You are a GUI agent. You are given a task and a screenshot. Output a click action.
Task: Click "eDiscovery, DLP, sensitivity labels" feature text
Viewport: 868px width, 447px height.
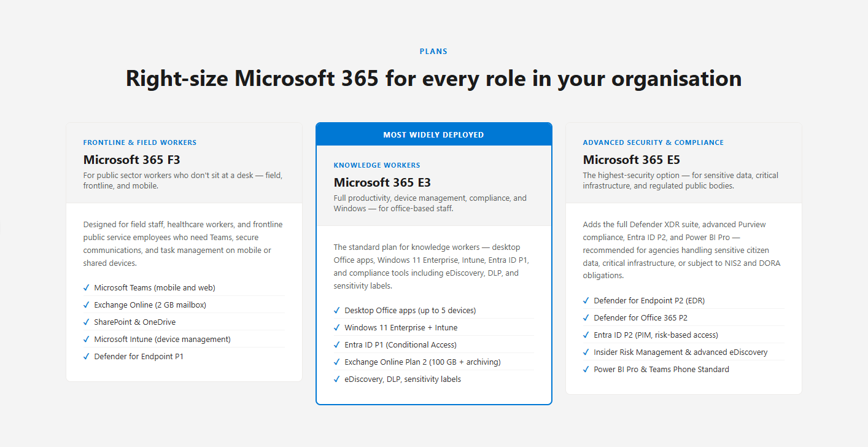[x=403, y=379]
